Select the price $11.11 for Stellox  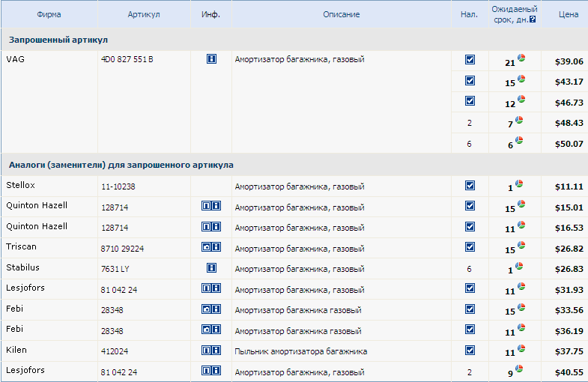[x=569, y=187]
